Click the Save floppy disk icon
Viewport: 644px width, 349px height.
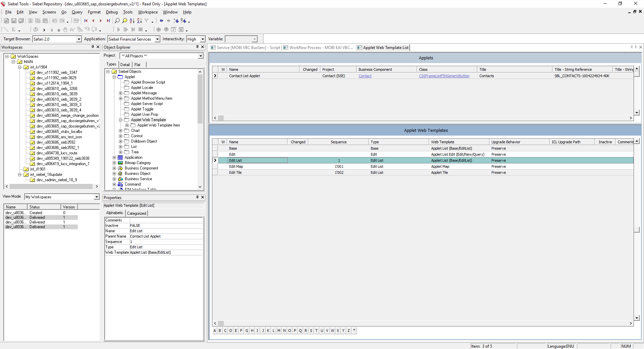click(x=14, y=21)
